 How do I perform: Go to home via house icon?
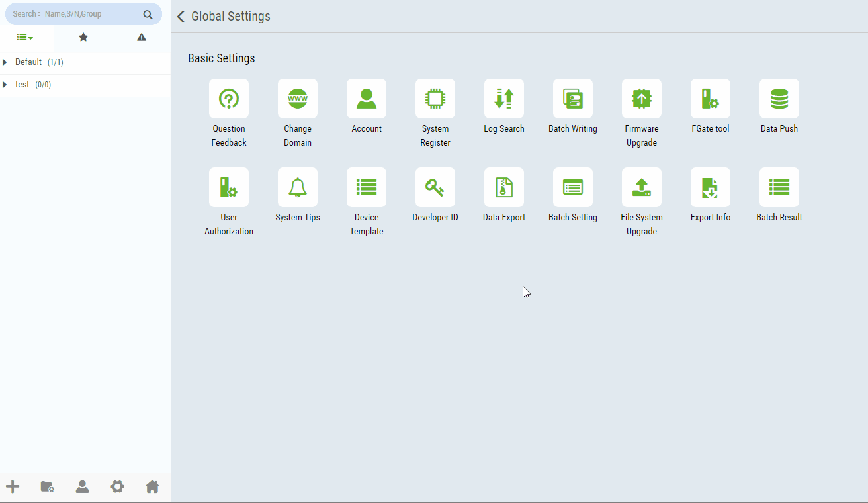click(152, 487)
